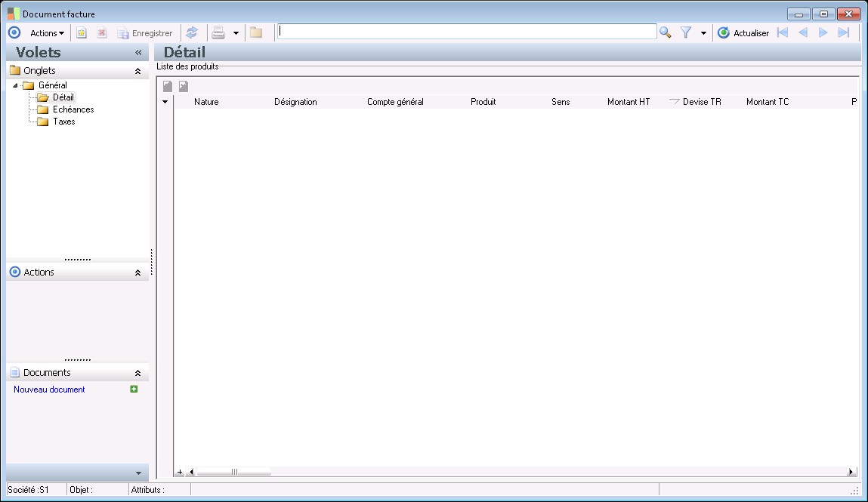Click the Nouveau document link

pos(49,390)
